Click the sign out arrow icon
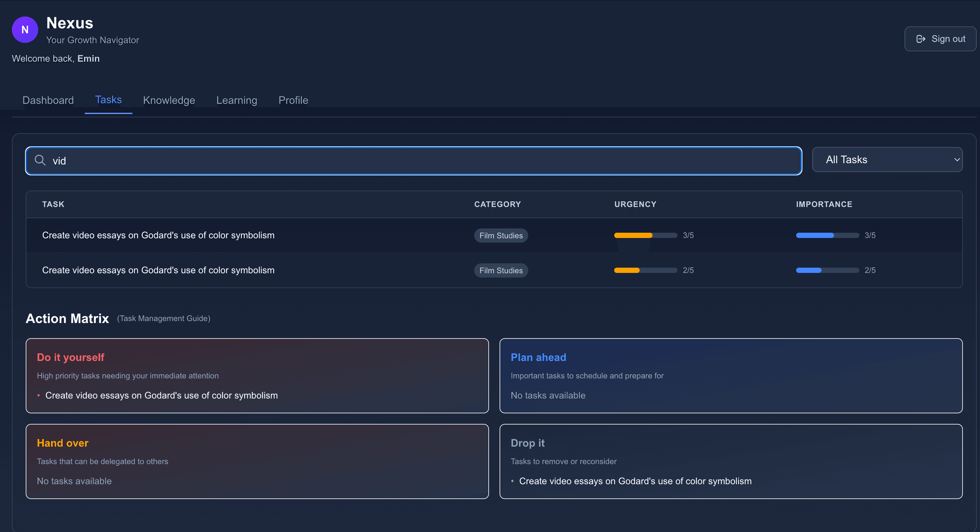The image size is (980, 532). point(921,39)
